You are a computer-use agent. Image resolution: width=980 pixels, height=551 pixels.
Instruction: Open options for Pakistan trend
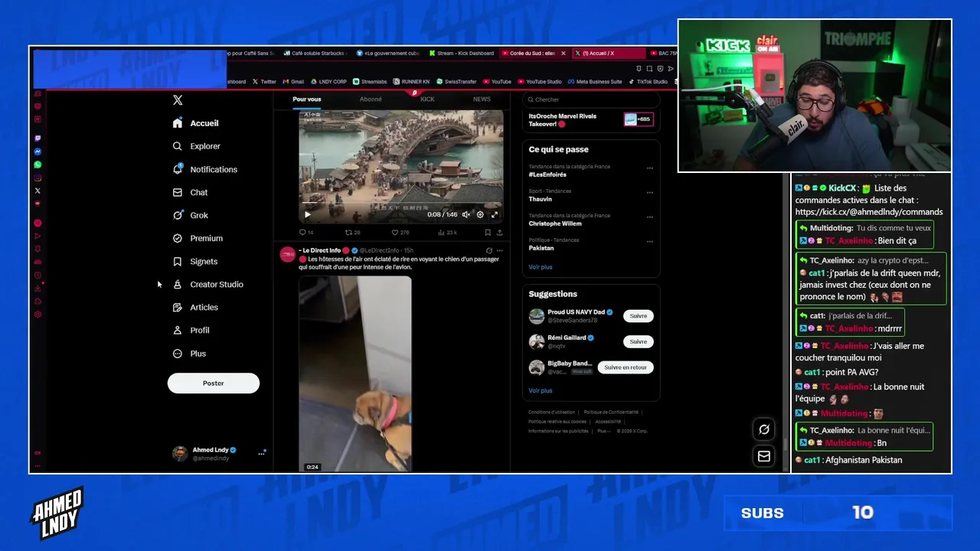649,242
